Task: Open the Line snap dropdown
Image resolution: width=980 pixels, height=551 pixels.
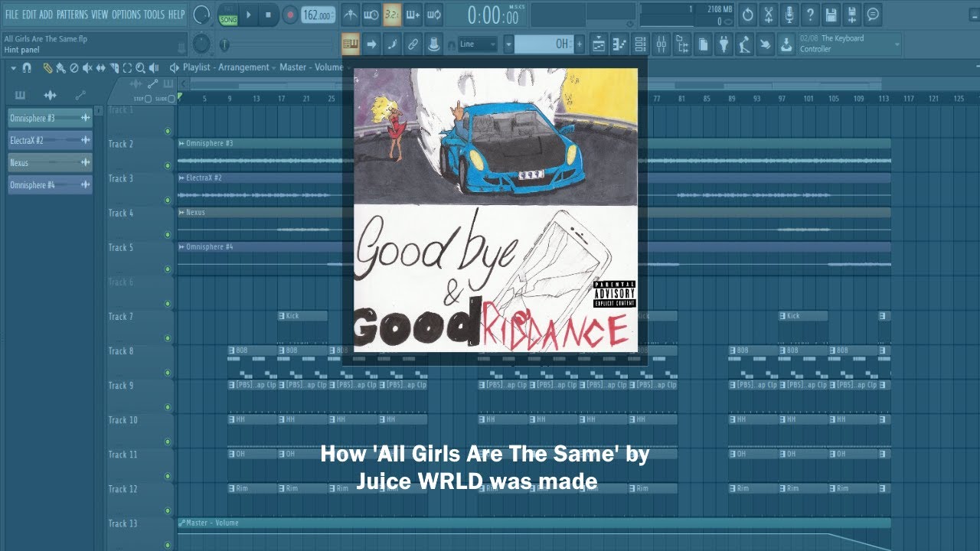Action: pyautogui.click(x=478, y=44)
